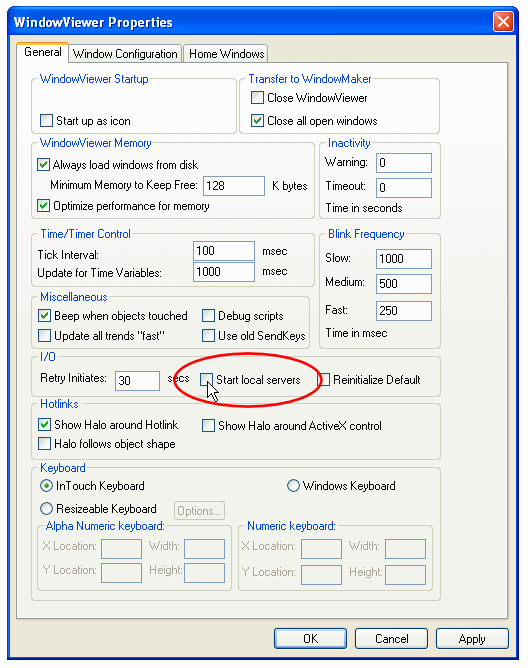Viewport: 528px width, 668px height.
Task: Check Reinitialize Default option
Action: click(325, 379)
